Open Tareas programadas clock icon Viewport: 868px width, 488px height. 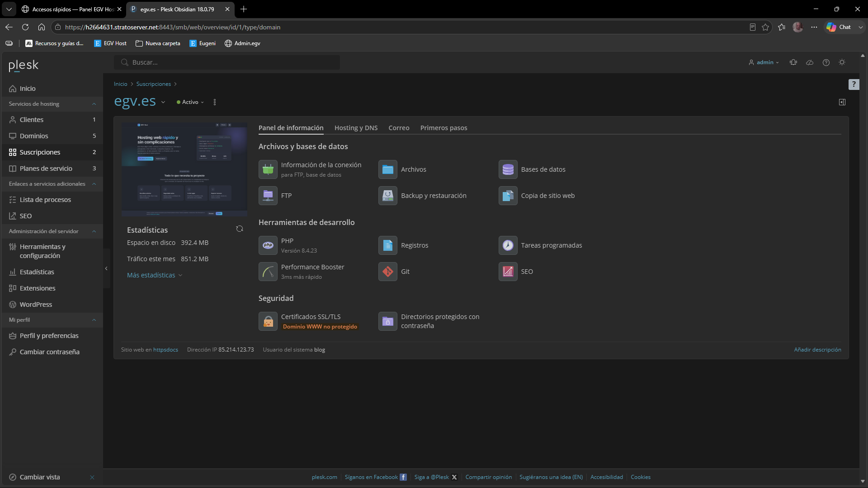(508, 245)
